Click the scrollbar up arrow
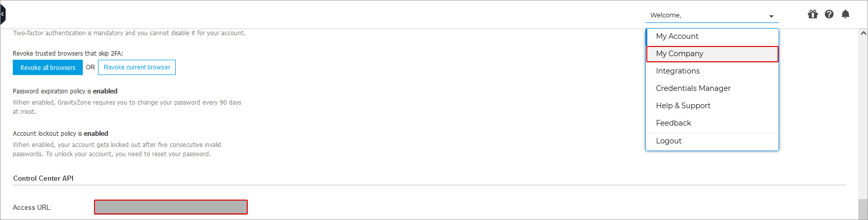The width and height of the screenshot is (868, 220). point(863,33)
